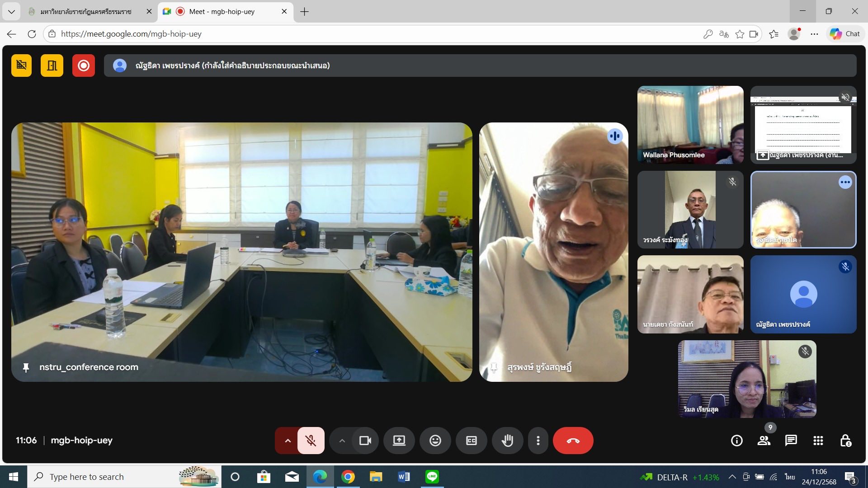Open the activities grid icon
The image size is (868, 488).
point(818,441)
